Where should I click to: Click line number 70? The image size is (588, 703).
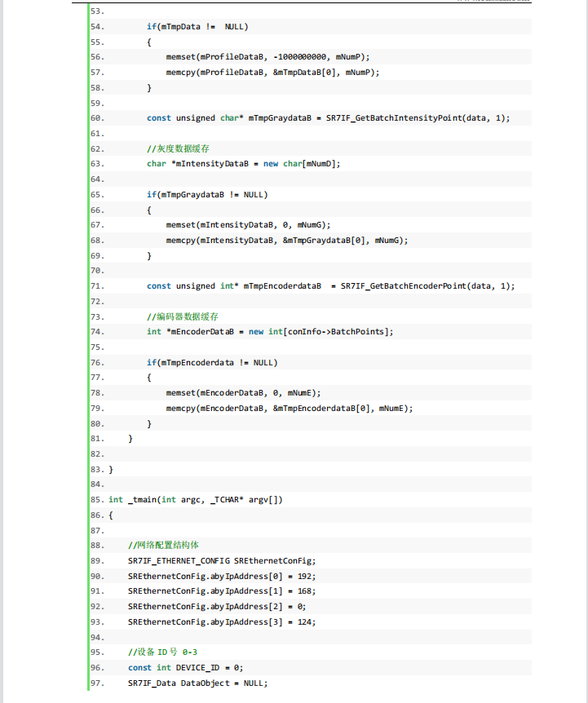(x=97, y=271)
